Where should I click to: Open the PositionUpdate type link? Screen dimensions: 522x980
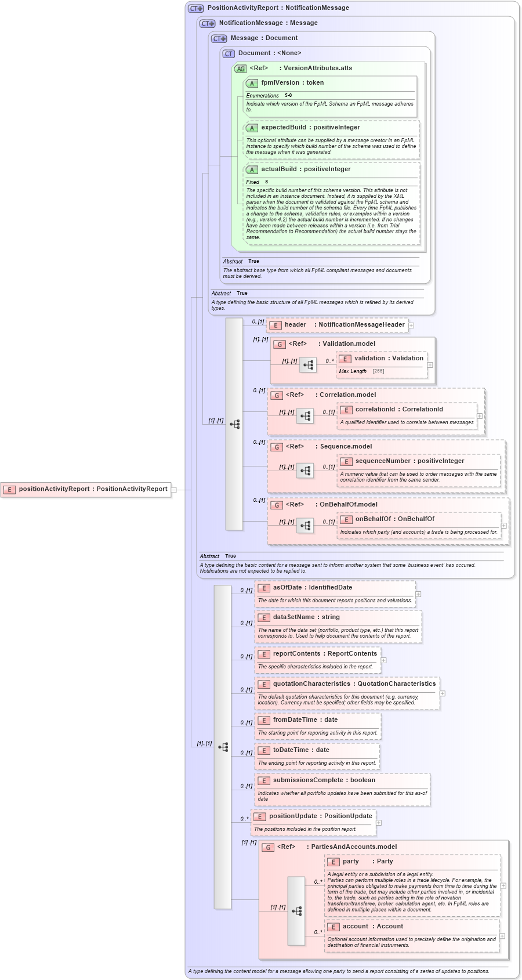(348, 816)
